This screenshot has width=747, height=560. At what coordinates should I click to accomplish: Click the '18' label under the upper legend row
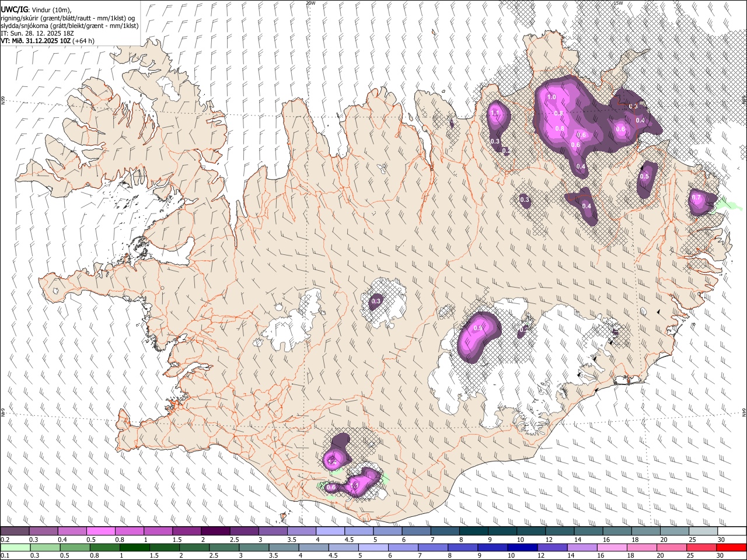point(636,540)
